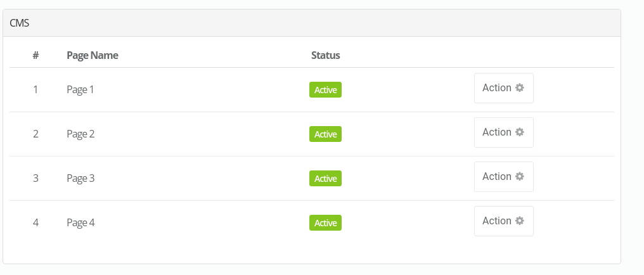The image size is (644, 275).
Task: Select the Page 4 name cell
Action: [x=80, y=222]
